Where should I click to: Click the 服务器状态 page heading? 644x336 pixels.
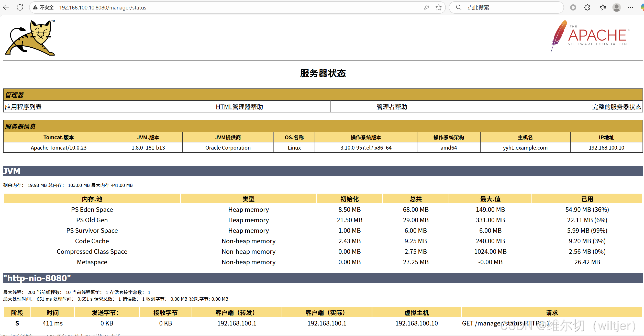(x=323, y=73)
